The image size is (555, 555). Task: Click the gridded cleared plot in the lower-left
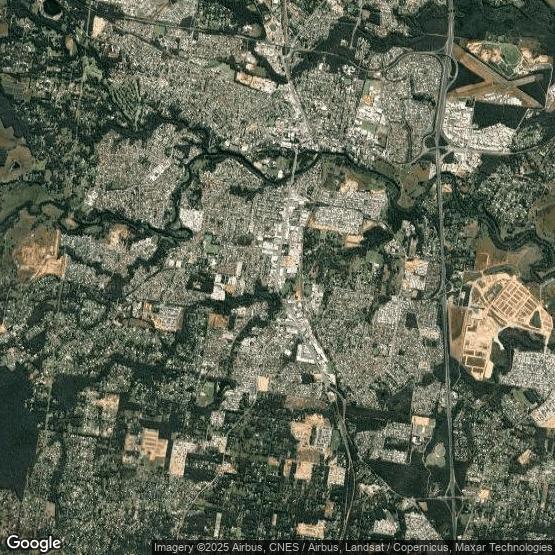pos(147,444)
